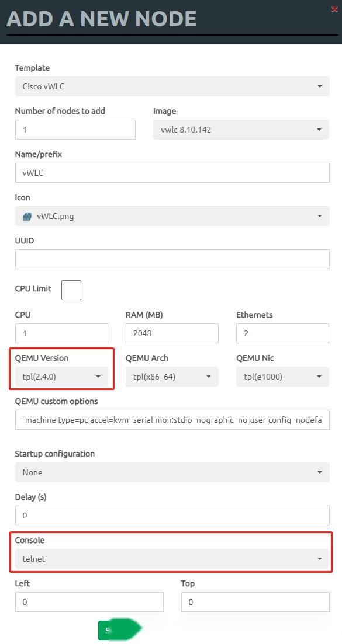Viewport: 342px width, 644px height.
Task: Open the Image dropdown showing vwlc-8.10.142
Action: 241,129
